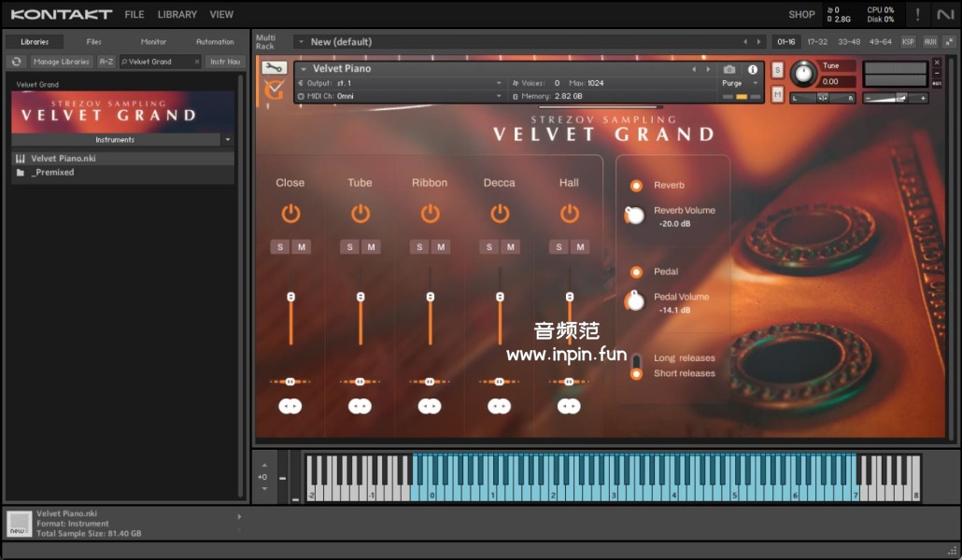Select Velvet Piano.nki in the library list
This screenshot has width=962, height=560.
[64, 159]
